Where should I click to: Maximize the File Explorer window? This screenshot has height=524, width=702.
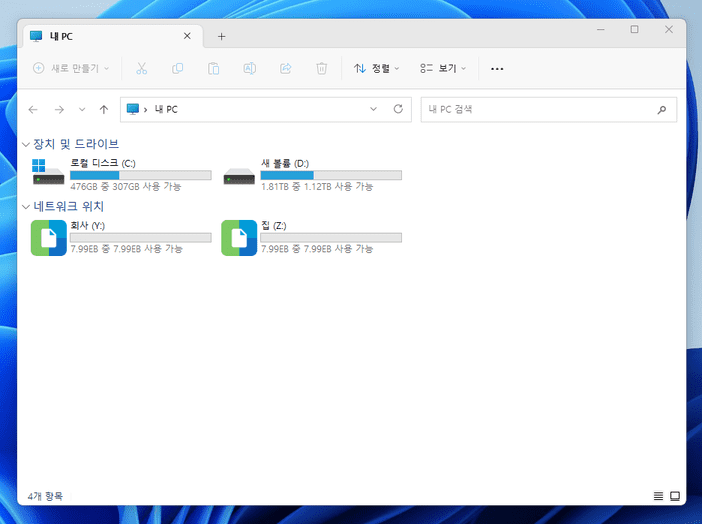tap(634, 30)
